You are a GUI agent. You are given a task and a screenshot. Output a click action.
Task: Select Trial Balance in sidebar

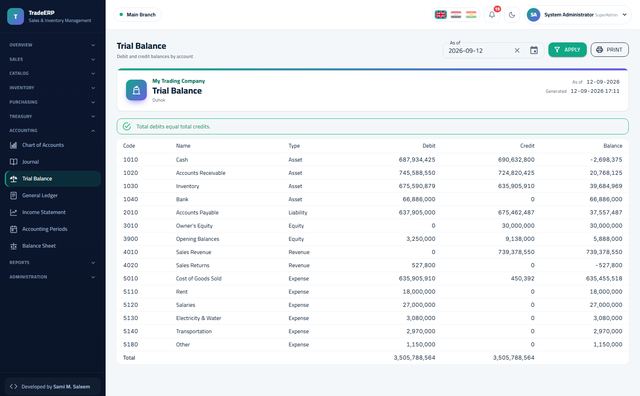click(x=52, y=178)
